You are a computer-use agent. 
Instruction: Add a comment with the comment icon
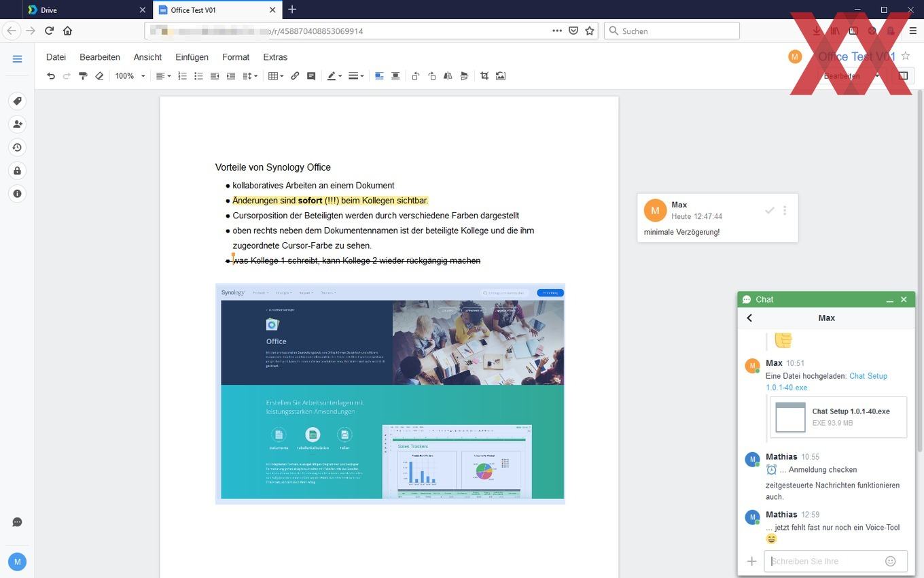(x=311, y=76)
